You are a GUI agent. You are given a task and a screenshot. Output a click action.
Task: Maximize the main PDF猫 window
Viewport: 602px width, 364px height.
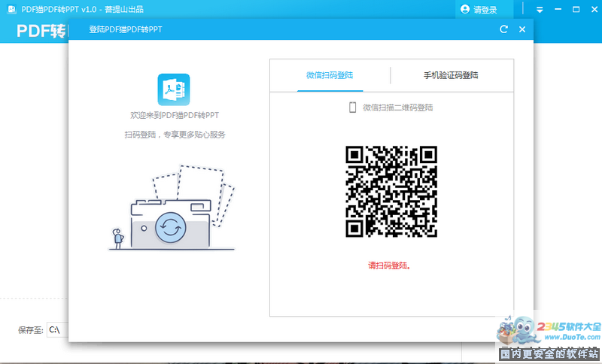(576, 10)
